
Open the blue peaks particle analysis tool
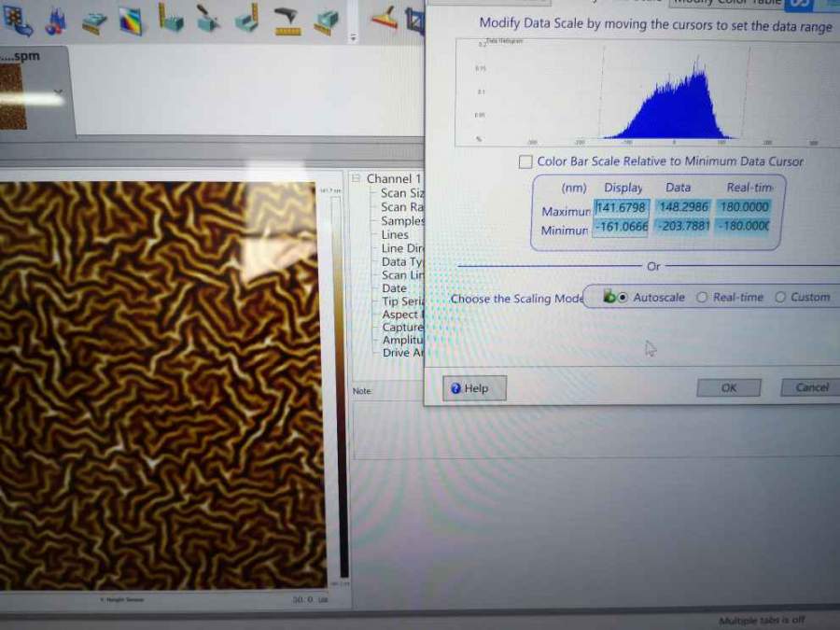coord(55,21)
